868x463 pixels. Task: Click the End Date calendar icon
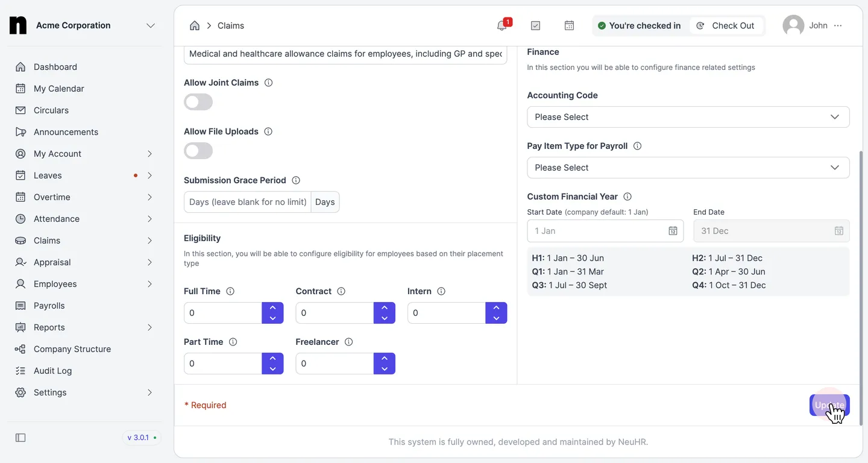coord(839,231)
